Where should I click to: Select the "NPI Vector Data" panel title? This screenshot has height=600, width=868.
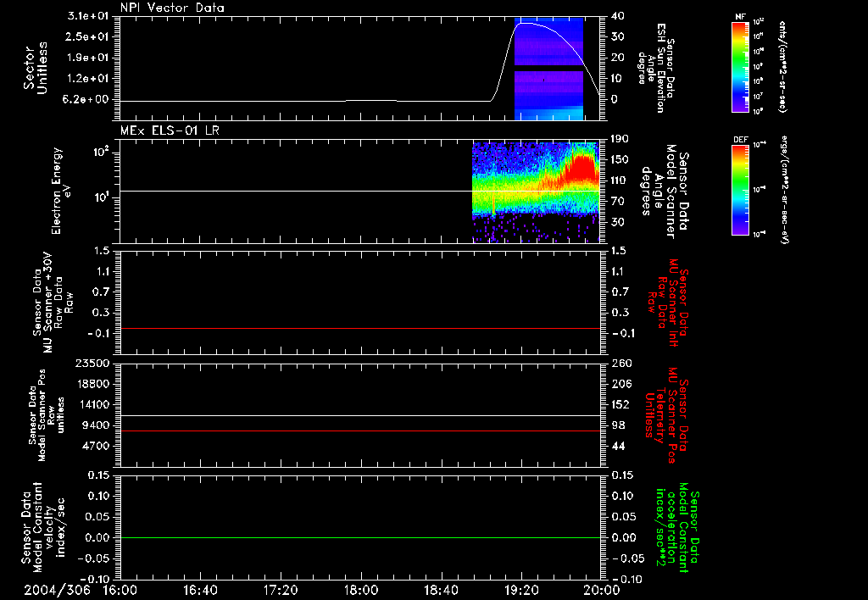click(172, 8)
